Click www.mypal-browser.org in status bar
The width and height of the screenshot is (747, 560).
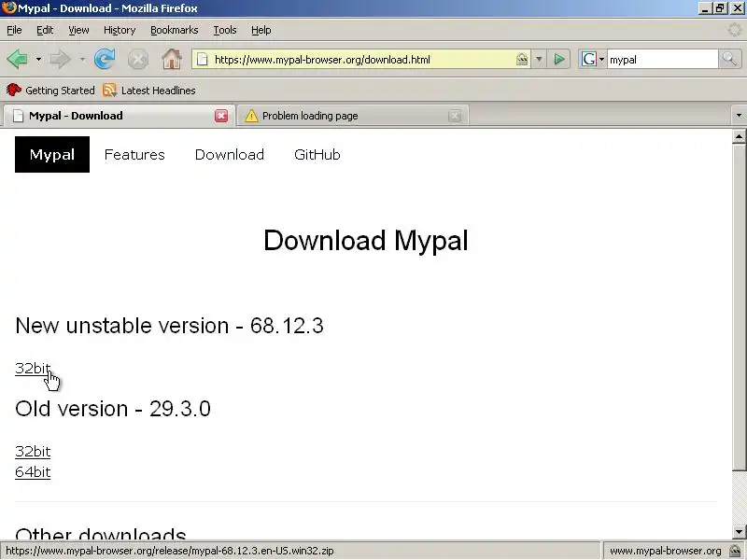(666, 551)
